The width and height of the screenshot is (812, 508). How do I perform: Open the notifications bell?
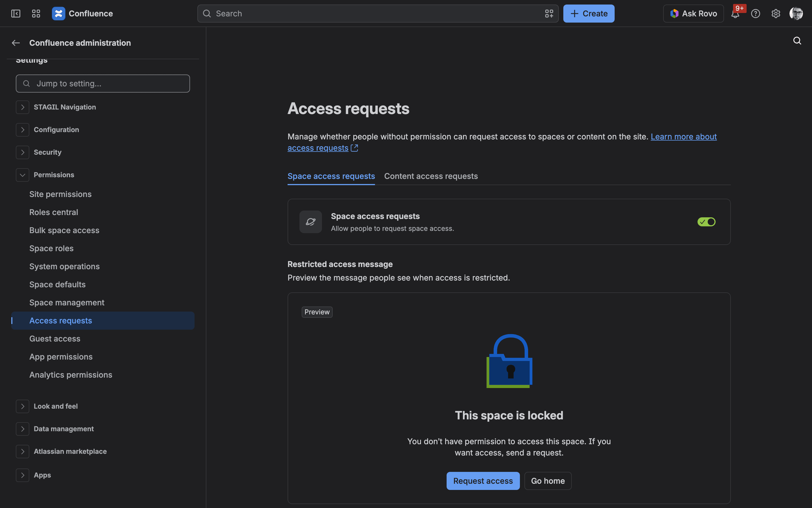pyautogui.click(x=735, y=14)
